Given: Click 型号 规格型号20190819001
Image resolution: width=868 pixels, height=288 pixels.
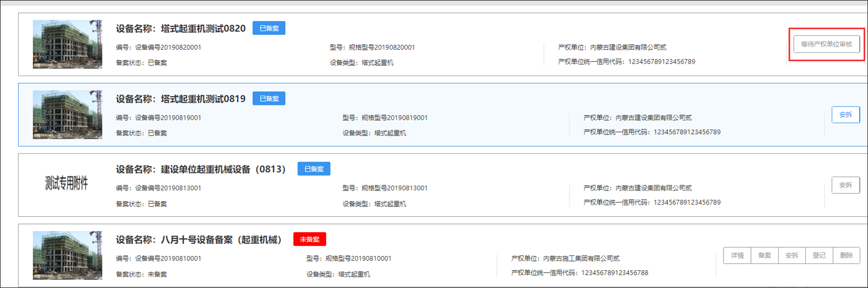Looking at the screenshot, I should pos(385,118).
